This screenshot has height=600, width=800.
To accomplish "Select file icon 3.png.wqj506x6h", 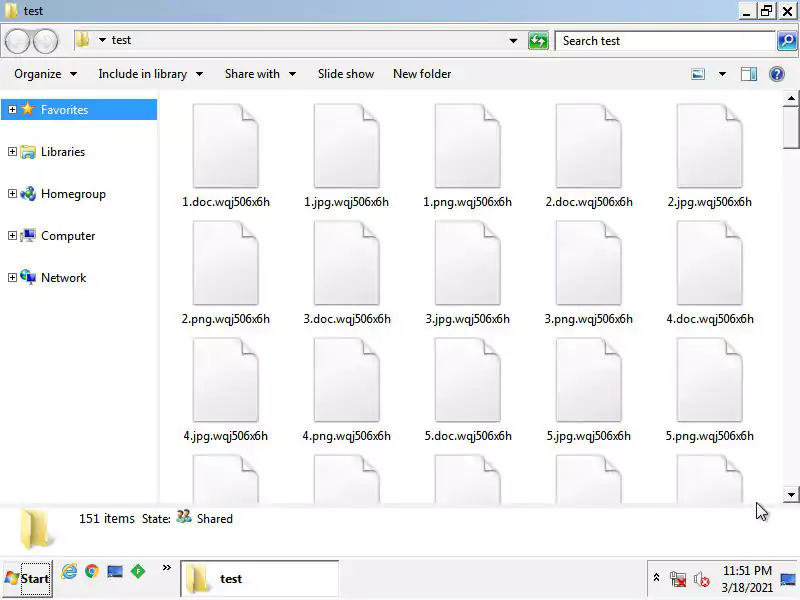I will click(x=588, y=263).
